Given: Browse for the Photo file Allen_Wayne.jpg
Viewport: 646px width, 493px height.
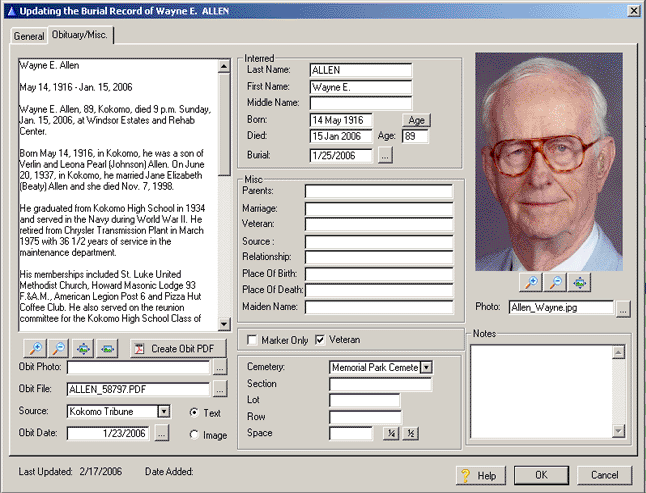Looking at the screenshot, I should [623, 308].
